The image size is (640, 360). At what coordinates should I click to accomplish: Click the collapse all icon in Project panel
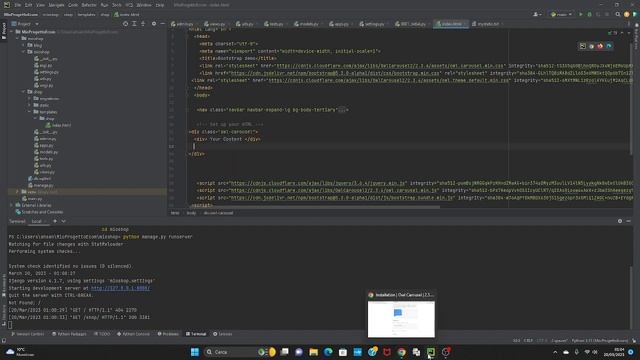tap(143, 24)
